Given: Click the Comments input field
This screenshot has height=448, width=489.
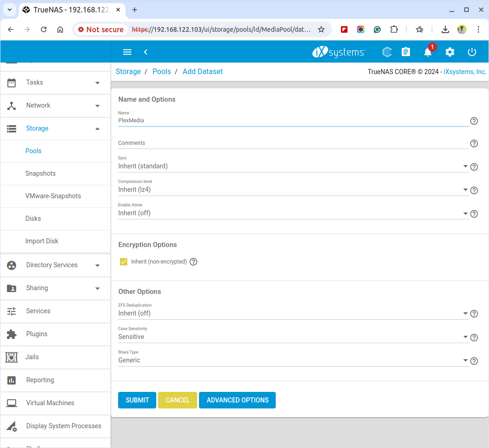Looking at the screenshot, I should click(x=293, y=143).
